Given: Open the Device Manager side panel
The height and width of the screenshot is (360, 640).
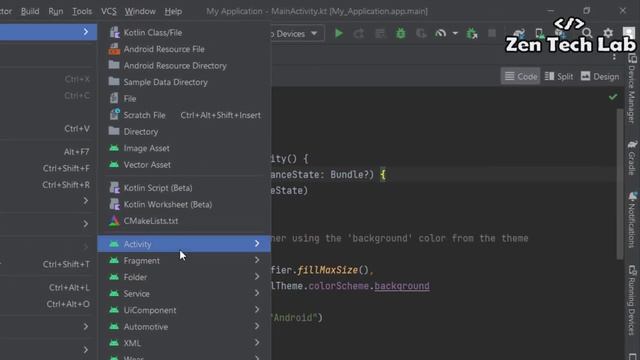Looking at the screenshot, I should click(x=632, y=89).
